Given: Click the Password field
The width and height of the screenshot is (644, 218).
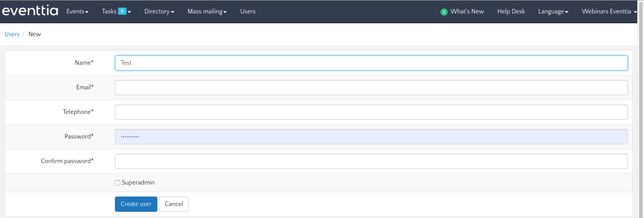Looking at the screenshot, I should tap(371, 137).
